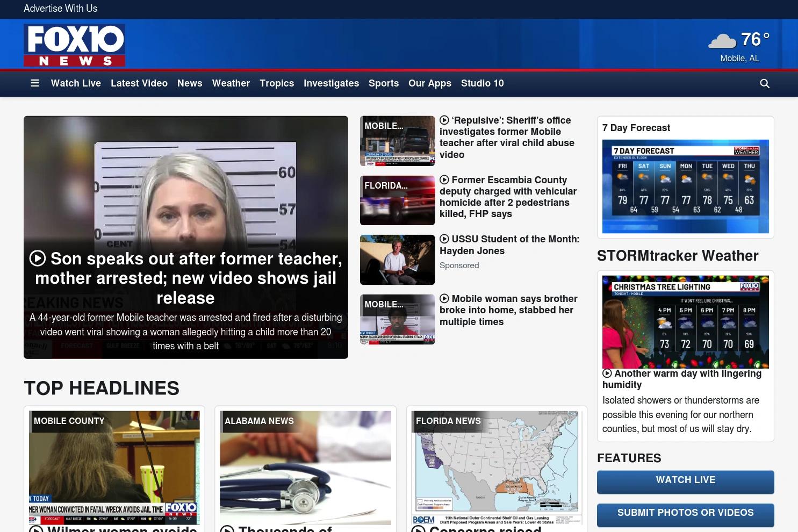Screen dimensions: 798x532
Task: Open Studio 10 nav item
Action: 483,83
